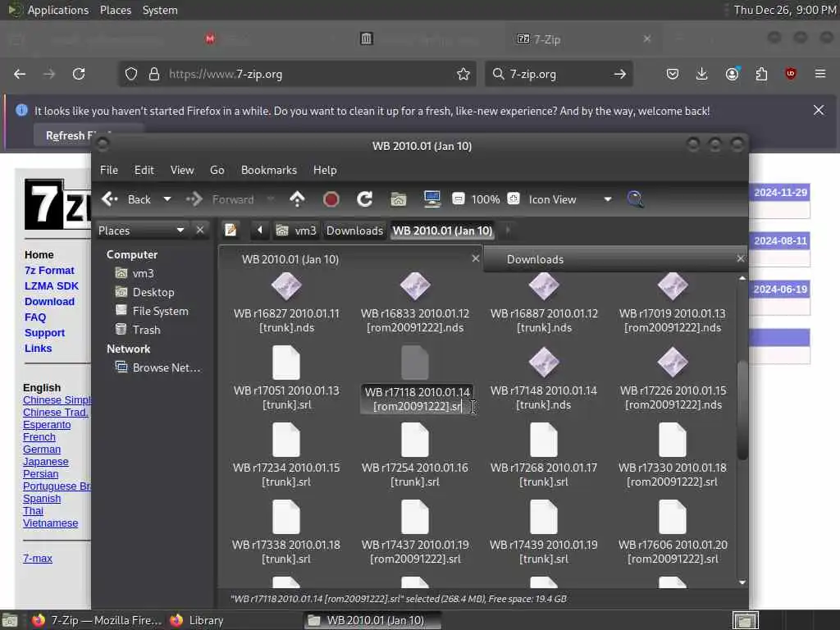Select WB r17330 2010.01.18 srl file

point(673,456)
